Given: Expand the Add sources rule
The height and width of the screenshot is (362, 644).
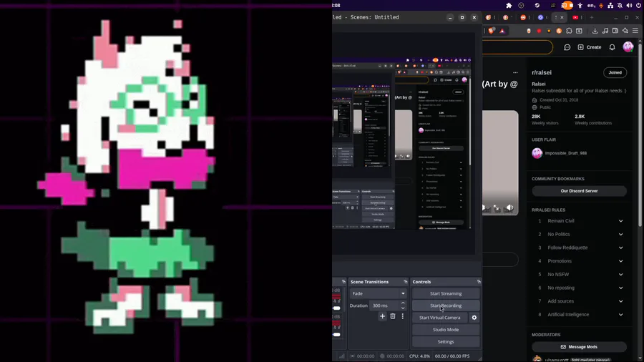Looking at the screenshot, I should point(580,301).
